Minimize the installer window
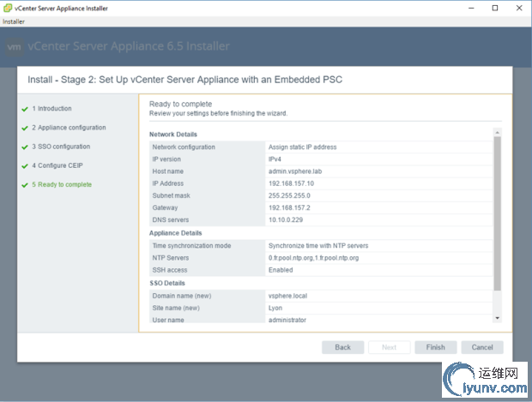The width and height of the screenshot is (532, 402). coord(471,8)
